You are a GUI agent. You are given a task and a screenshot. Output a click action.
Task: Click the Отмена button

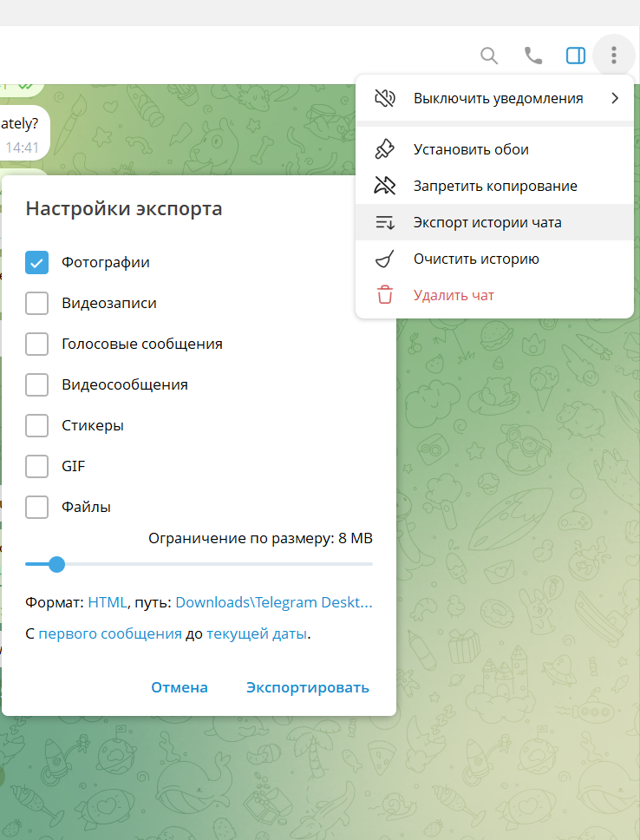point(180,687)
